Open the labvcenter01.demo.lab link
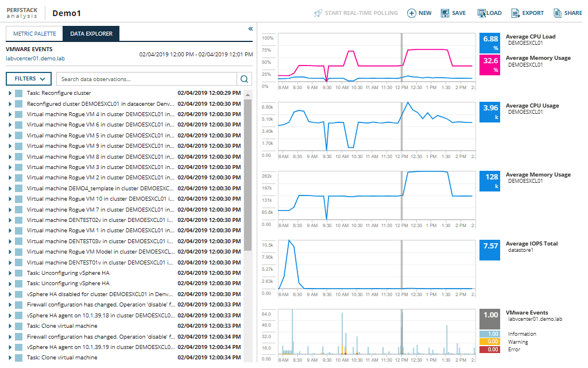The height and width of the screenshot is (368, 588). pos(35,58)
